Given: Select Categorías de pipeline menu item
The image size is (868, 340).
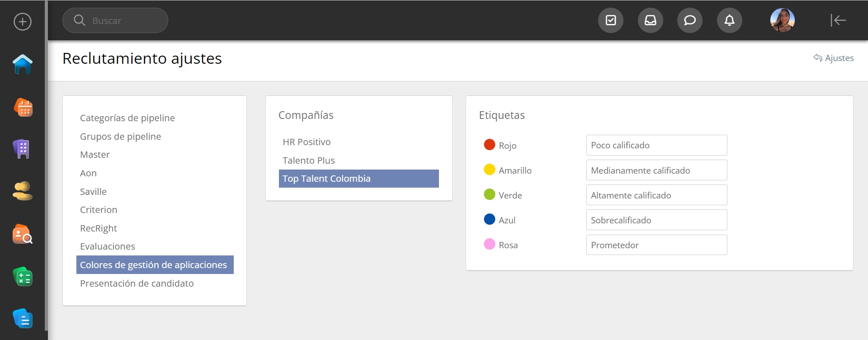Looking at the screenshot, I should click(x=127, y=118).
